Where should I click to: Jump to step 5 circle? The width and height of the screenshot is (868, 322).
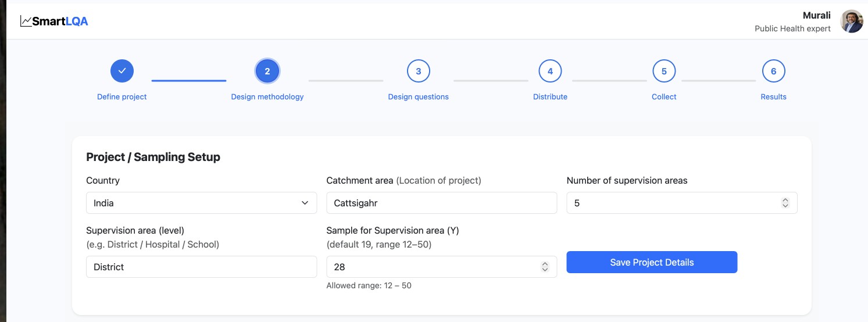664,71
